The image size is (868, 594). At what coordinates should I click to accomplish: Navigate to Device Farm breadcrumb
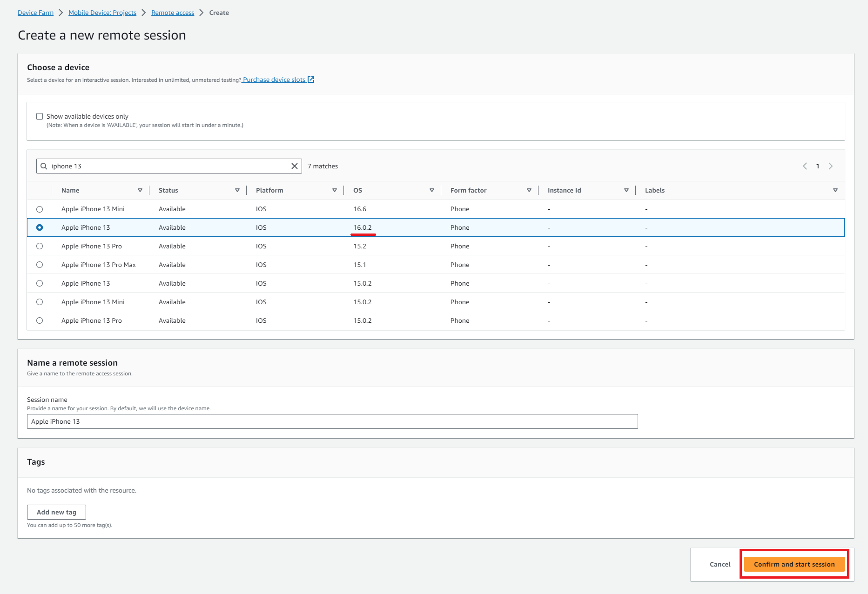35,13
